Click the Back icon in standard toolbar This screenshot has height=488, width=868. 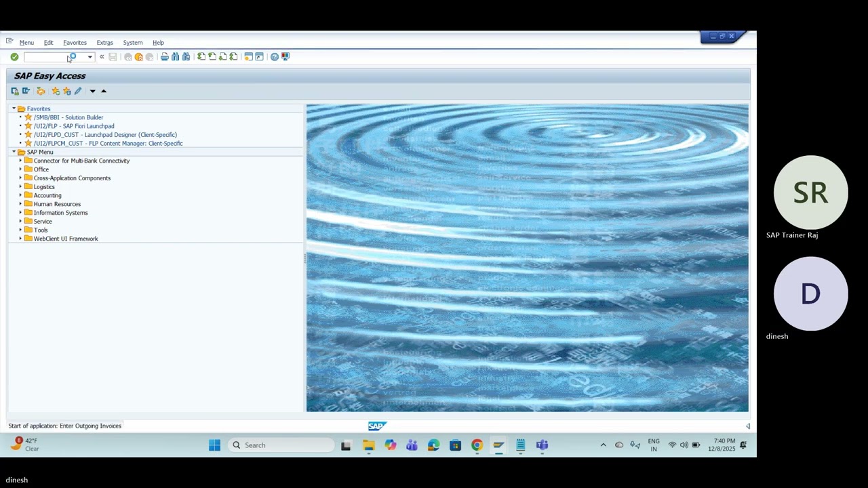[x=128, y=57]
